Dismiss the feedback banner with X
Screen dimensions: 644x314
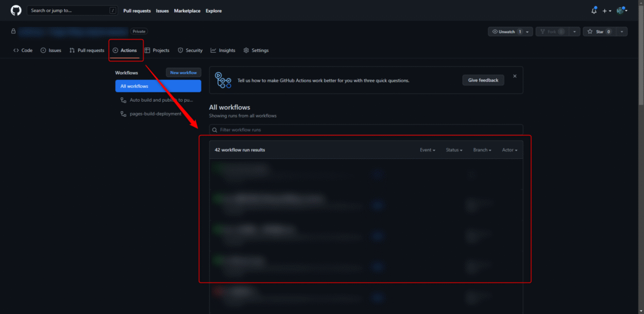pyautogui.click(x=514, y=76)
